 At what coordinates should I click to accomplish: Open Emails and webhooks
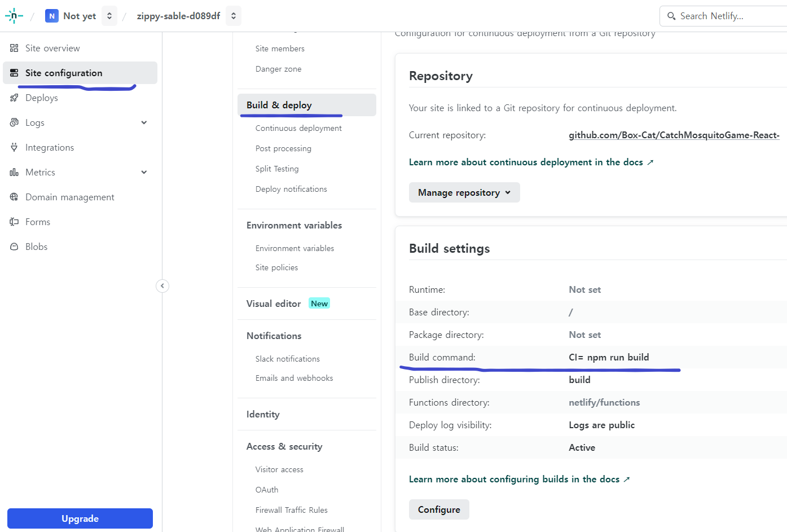coord(294,378)
